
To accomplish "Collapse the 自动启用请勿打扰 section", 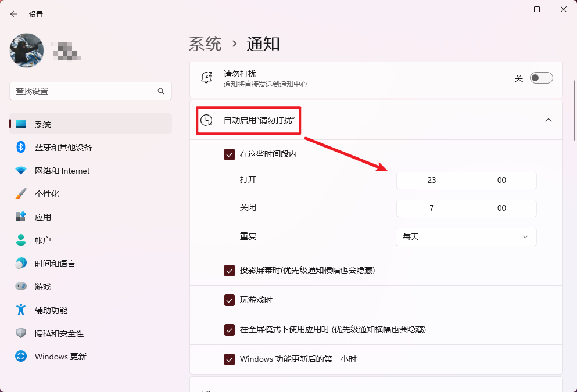I will [x=548, y=120].
